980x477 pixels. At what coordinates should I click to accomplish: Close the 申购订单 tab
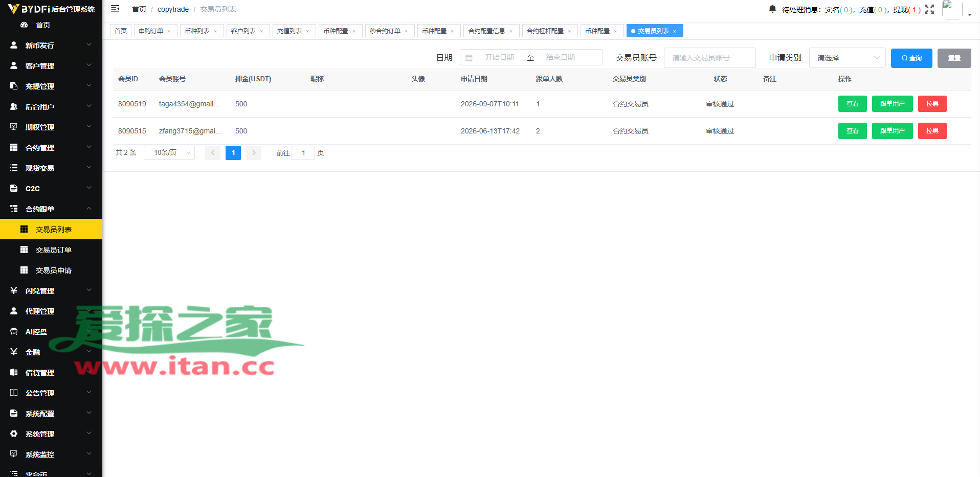pos(169,31)
